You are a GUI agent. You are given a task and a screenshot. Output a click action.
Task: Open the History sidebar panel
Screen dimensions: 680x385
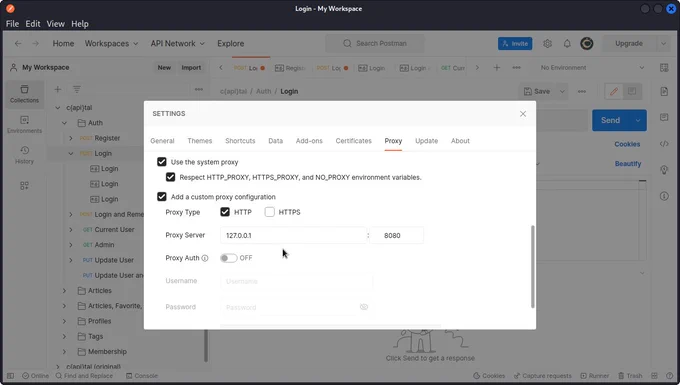24,155
